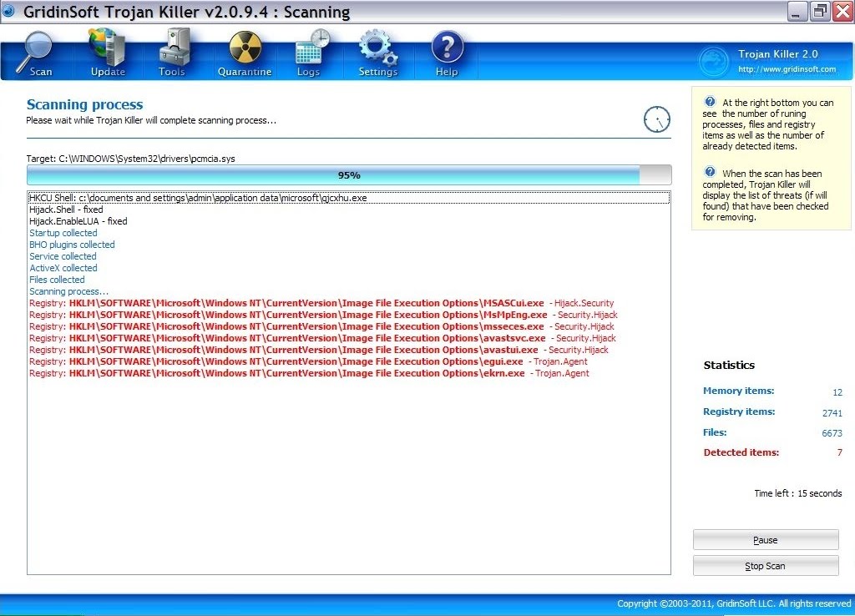Click the GridinSoft app icon in title bar
The width and height of the screenshot is (855, 616).
click(x=10, y=12)
